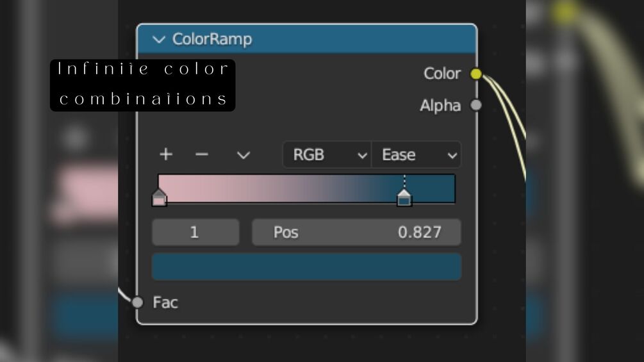The height and width of the screenshot is (362, 644).
Task: Open the RGB color mode dropdown
Action: coord(327,155)
